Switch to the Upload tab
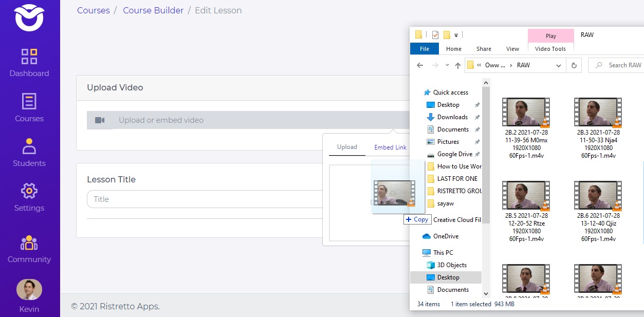Image resolution: width=644 pixels, height=317 pixels. coord(347,147)
